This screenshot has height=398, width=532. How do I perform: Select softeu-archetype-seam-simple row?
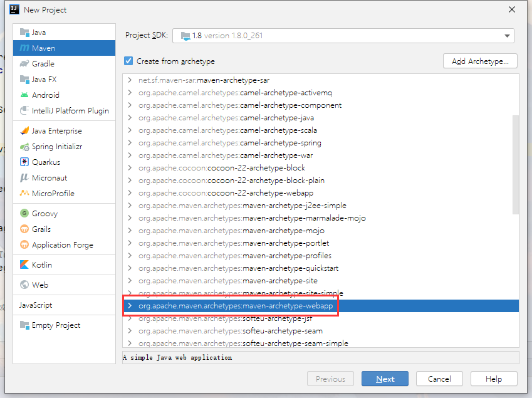[x=321, y=343]
